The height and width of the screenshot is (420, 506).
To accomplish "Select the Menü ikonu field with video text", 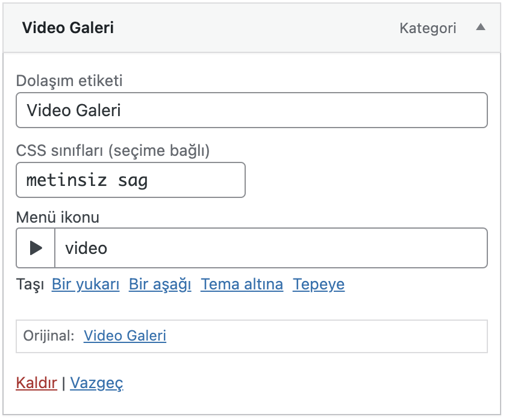I will coord(271,248).
